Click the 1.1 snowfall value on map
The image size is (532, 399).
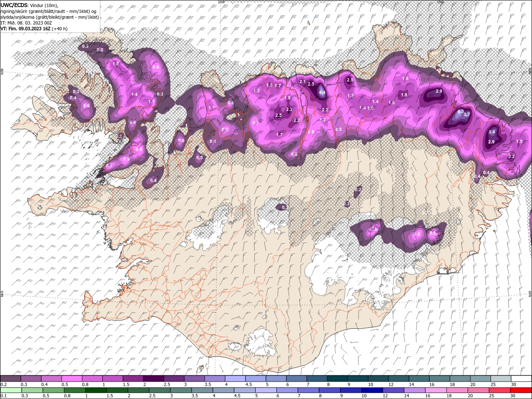151,101
